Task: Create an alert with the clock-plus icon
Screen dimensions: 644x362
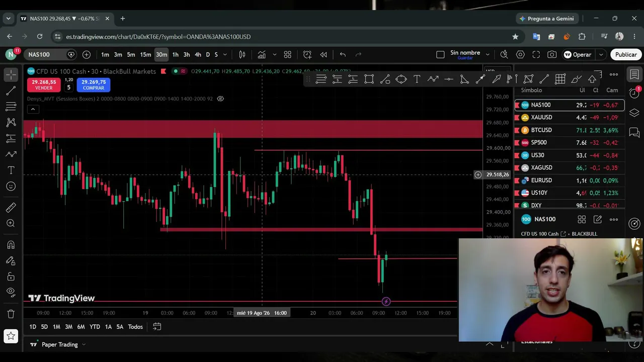Action: coord(307,54)
